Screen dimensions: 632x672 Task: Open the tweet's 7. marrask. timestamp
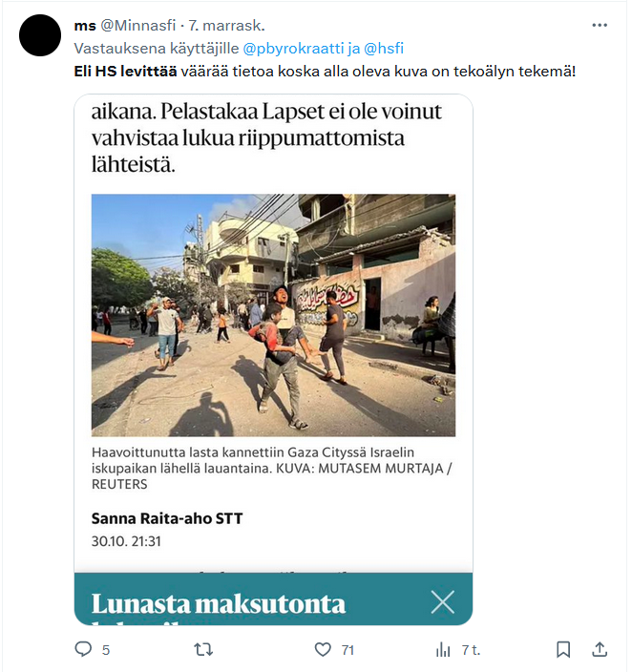pos(227,26)
